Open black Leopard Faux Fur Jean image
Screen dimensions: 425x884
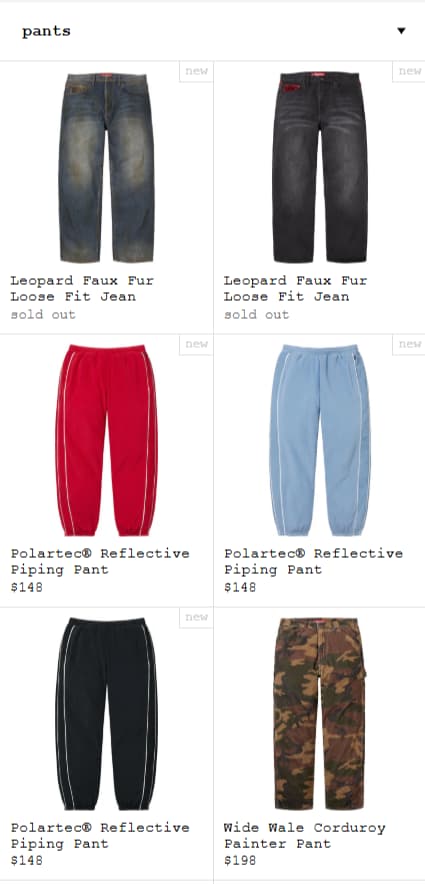click(x=320, y=167)
